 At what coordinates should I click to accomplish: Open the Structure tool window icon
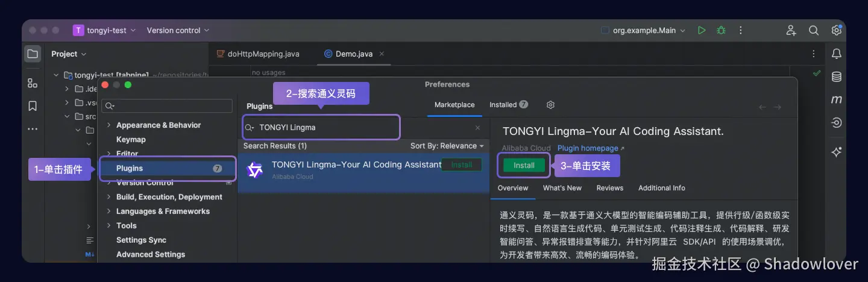pos(33,83)
